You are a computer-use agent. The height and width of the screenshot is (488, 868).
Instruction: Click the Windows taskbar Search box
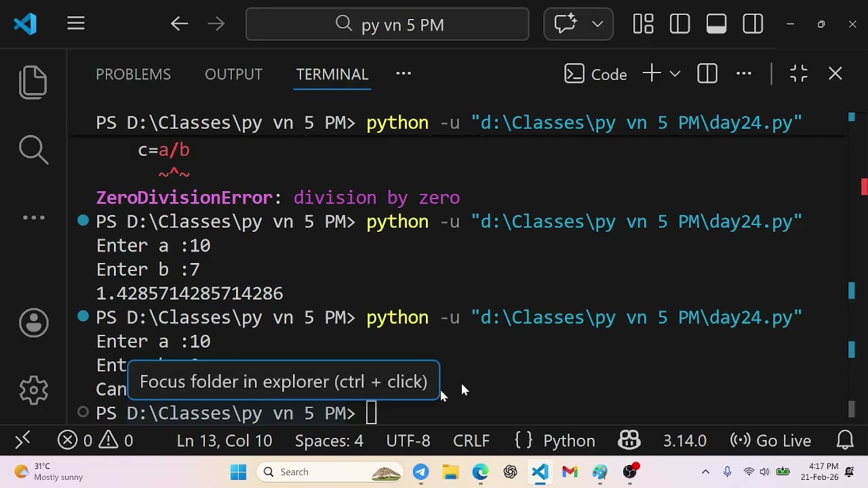(x=330, y=472)
